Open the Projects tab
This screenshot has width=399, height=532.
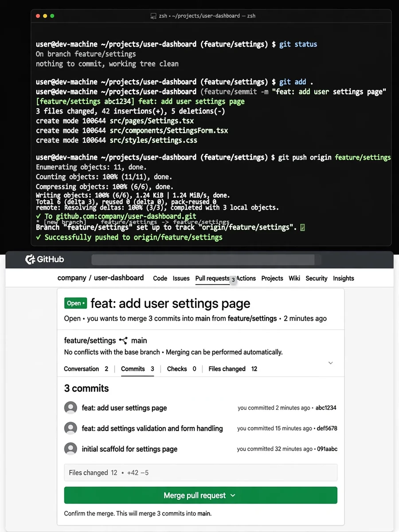pyautogui.click(x=272, y=278)
